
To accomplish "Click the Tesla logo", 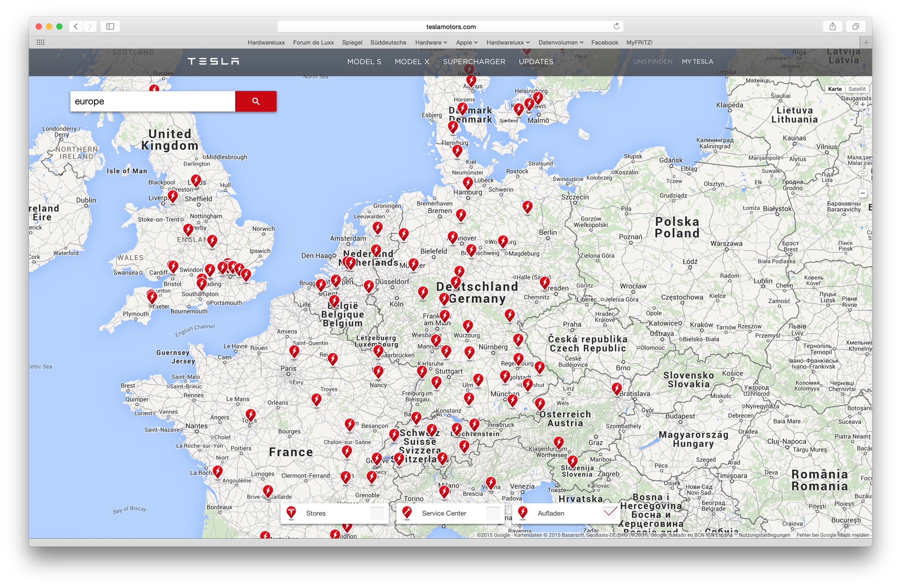I will tap(214, 61).
